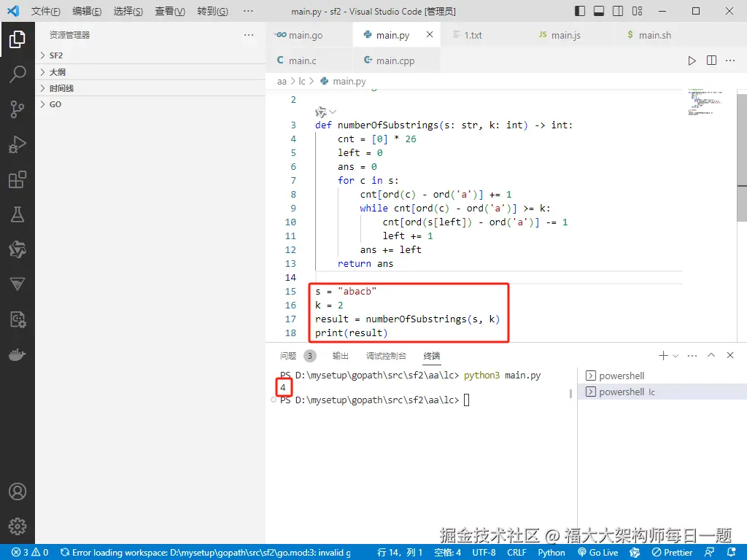The width and height of the screenshot is (747, 560).
Task: Toggle primary side bar layout icon
Action: tap(580, 11)
